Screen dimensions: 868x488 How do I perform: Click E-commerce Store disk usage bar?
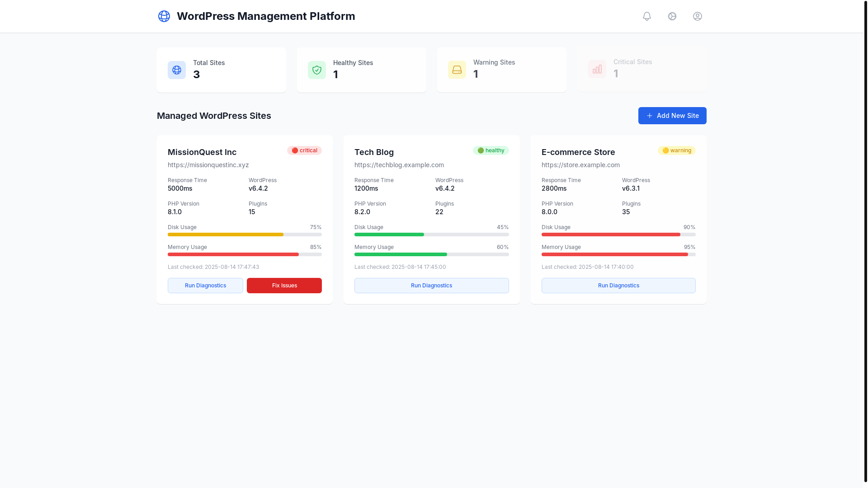pos(618,235)
